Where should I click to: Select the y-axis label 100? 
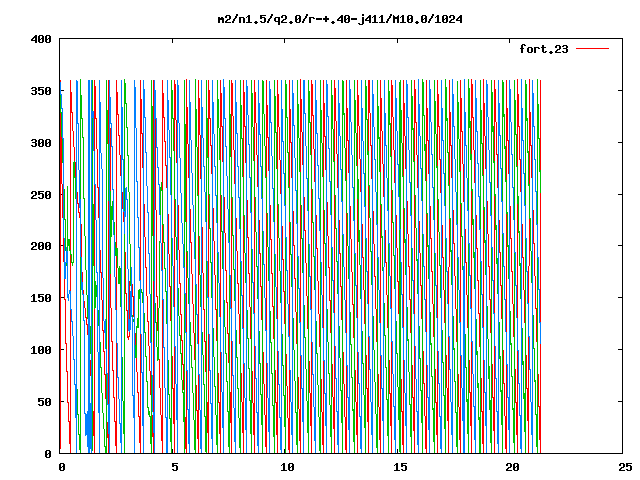pyautogui.click(x=41, y=350)
